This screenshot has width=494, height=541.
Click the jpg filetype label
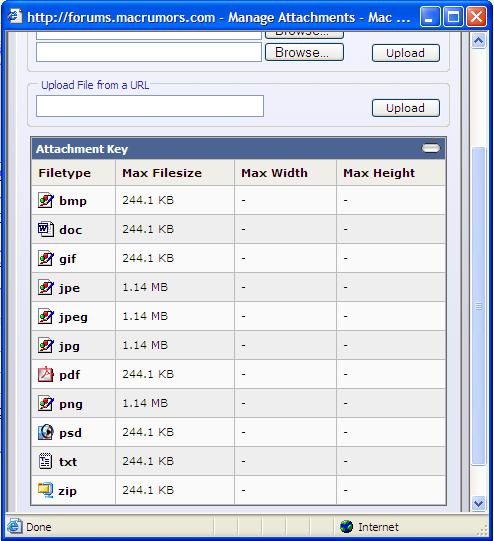(x=69, y=346)
